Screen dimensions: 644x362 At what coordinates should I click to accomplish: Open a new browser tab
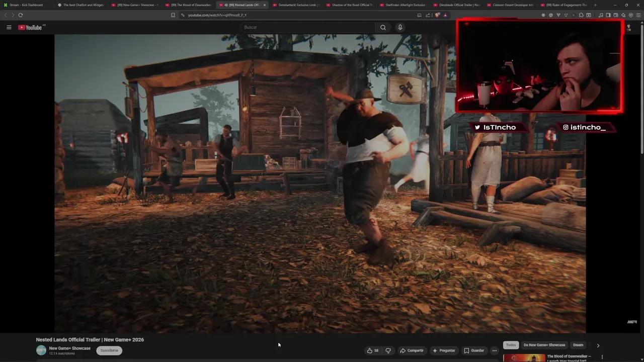click(595, 5)
